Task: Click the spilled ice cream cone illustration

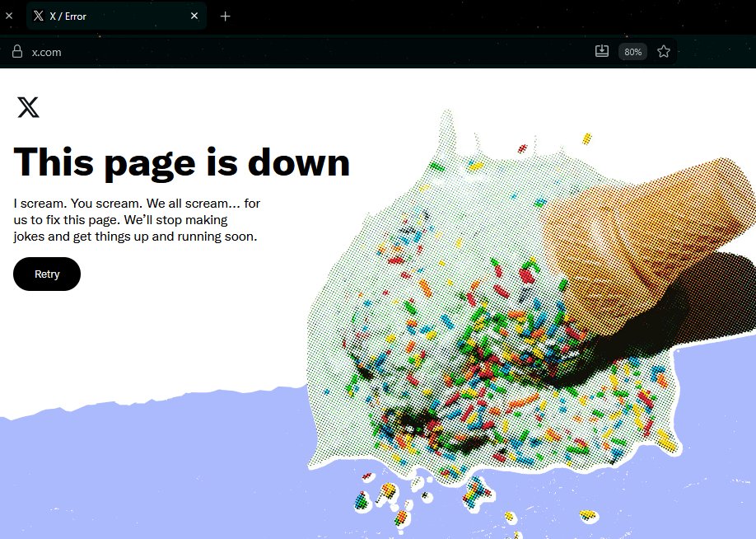Action: tap(531, 322)
